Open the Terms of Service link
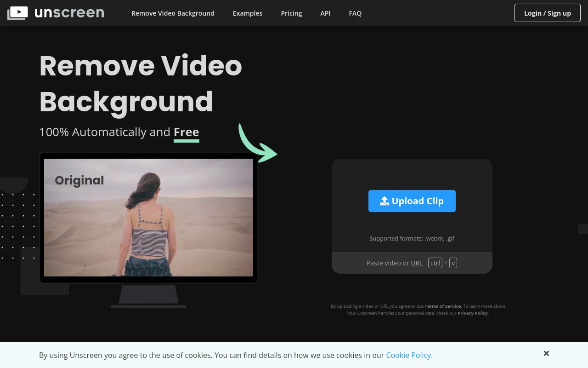 tap(442, 306)
